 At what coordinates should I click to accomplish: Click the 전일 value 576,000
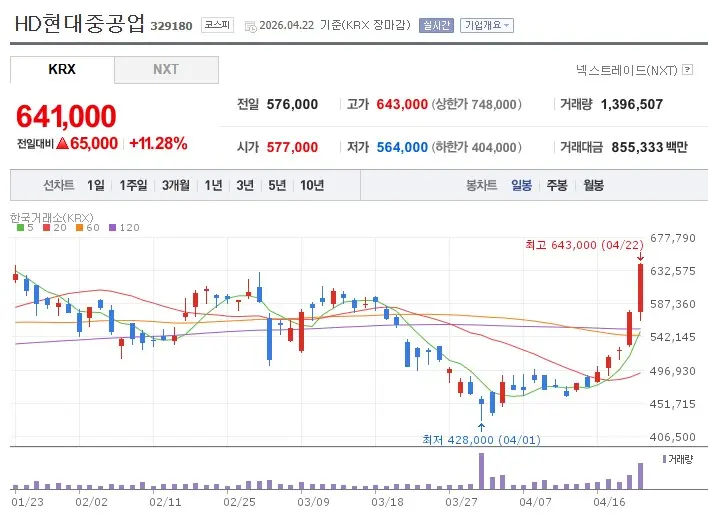pyautogui.click(x=292, y=104)
